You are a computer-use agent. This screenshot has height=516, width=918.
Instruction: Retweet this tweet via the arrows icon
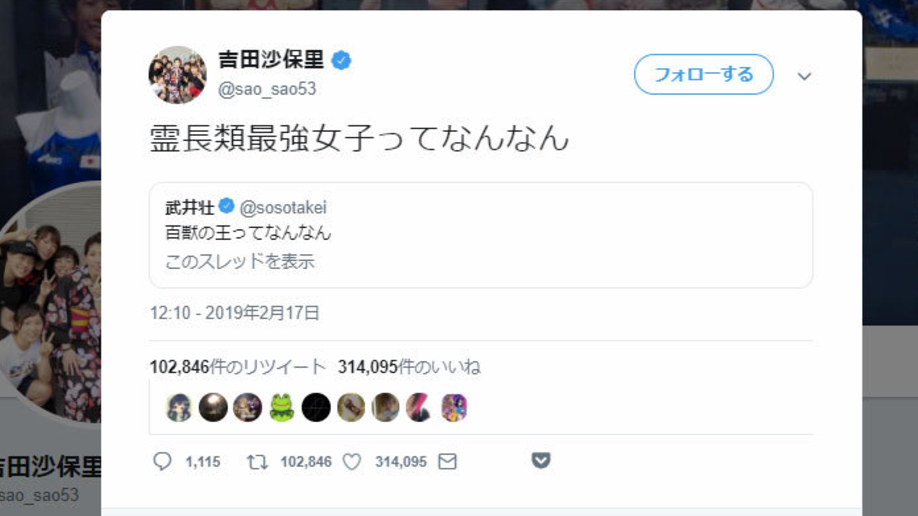pyautogui.click(x=257, y=461)
